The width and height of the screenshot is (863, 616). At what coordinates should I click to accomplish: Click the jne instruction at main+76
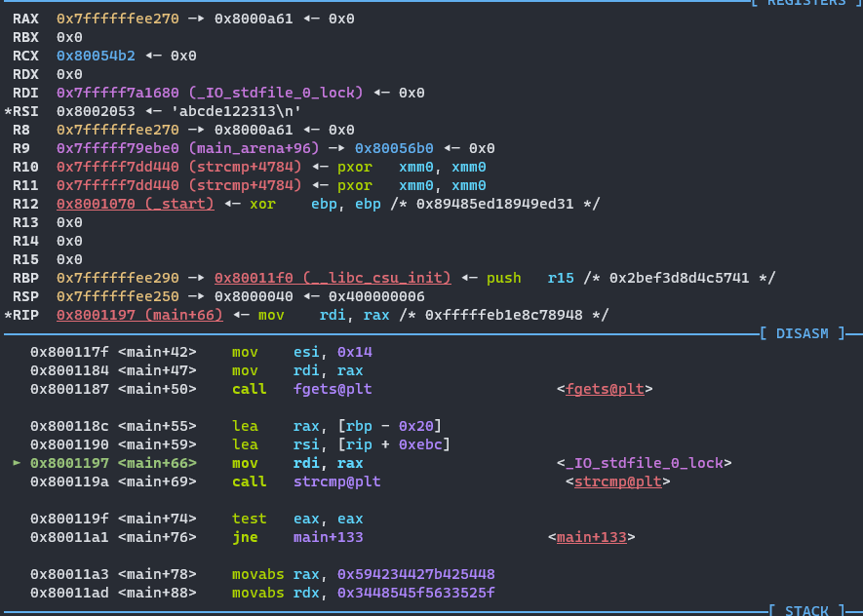[x=246, y=537]
